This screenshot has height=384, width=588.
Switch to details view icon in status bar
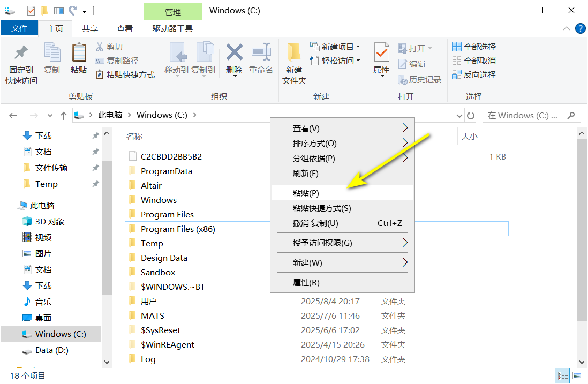pyautogui.click(x=562, y=376)
